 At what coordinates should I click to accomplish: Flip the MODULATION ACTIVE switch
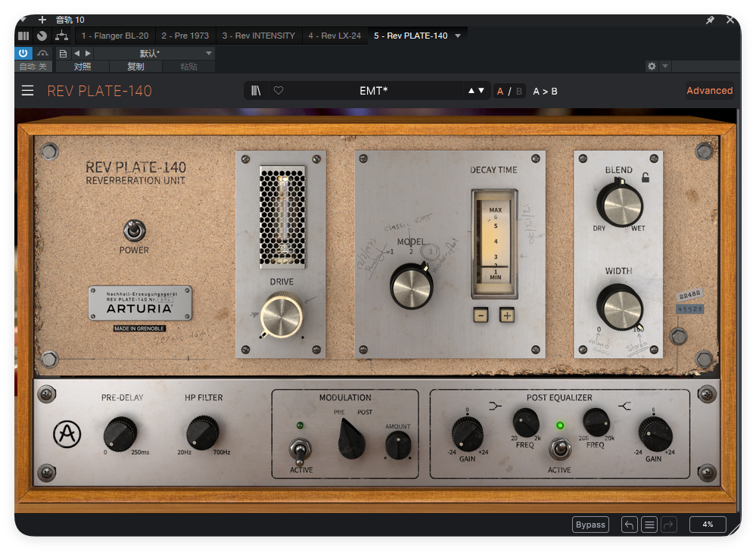tap(300, 451)
